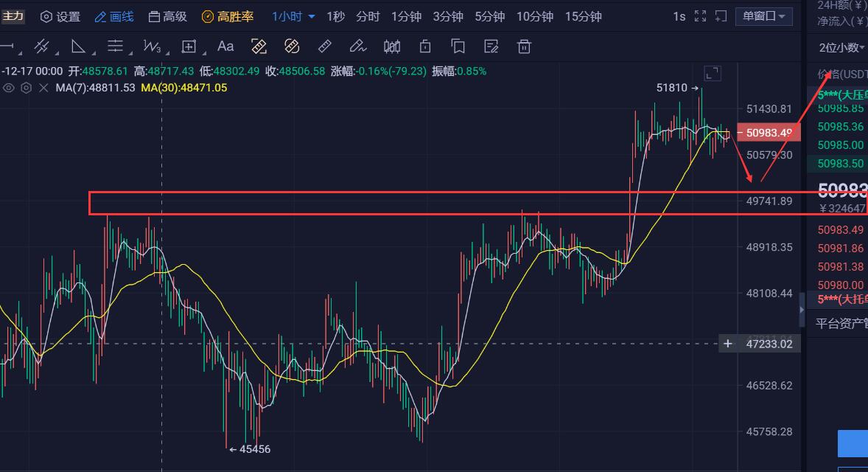The image size is (868, 472).
Task: Expand the 2位小数 decimal precision dropdown
Action: (842, 48)
